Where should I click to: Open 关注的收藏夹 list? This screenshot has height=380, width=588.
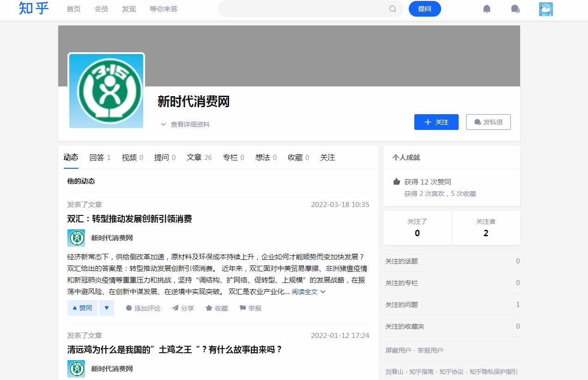[452, 326]
